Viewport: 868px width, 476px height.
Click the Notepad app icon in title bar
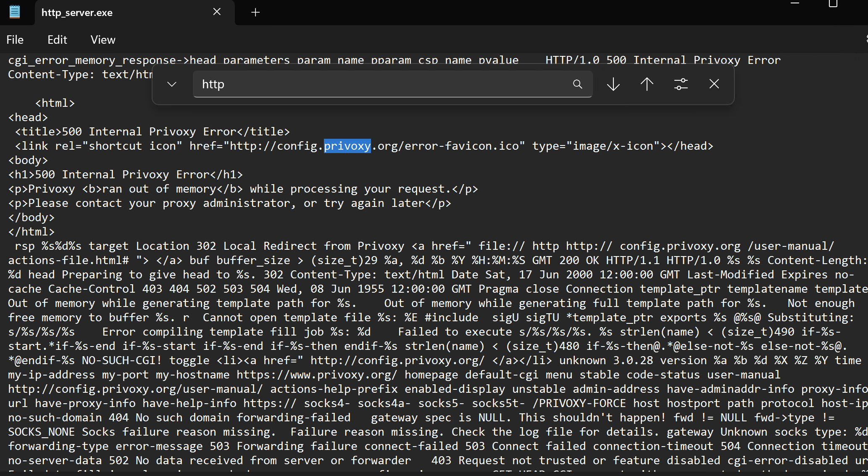click(15, 12)
